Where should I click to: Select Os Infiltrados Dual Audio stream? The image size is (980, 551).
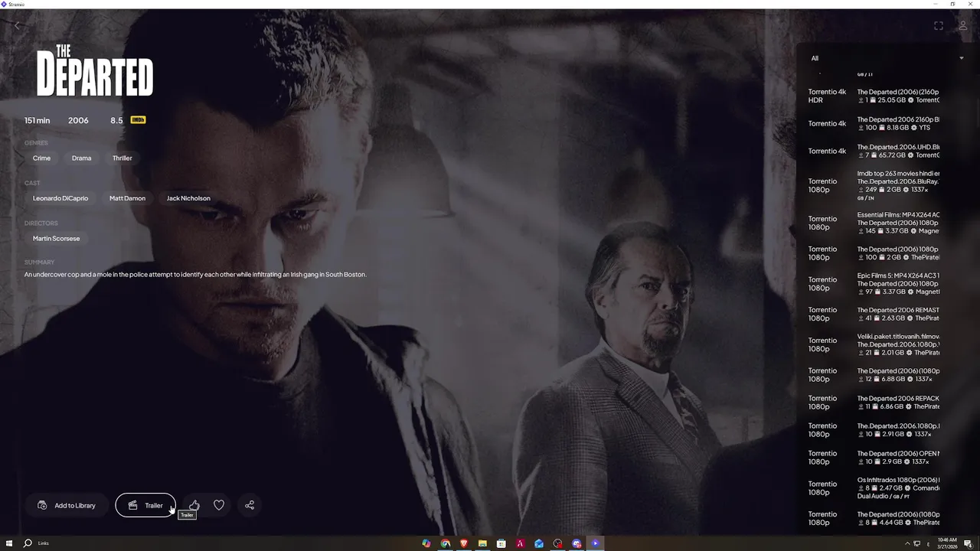874,487
